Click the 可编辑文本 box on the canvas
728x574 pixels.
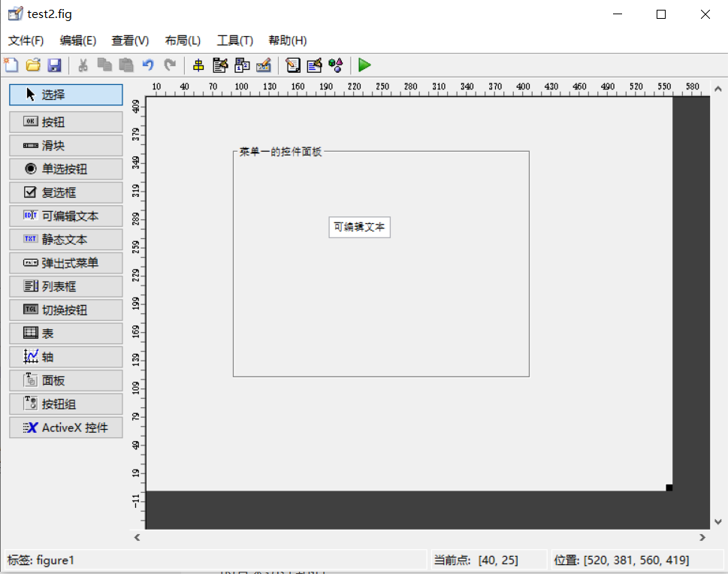(359, 227)
